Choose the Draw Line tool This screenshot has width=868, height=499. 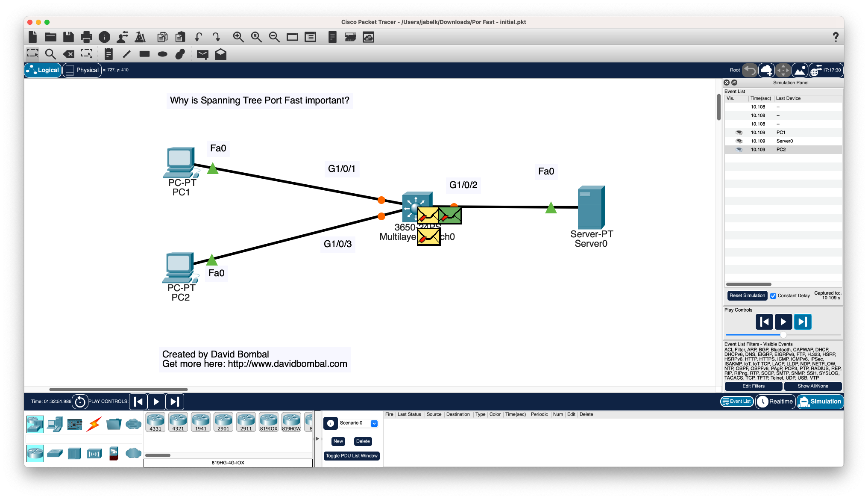(x=126, y=54)
